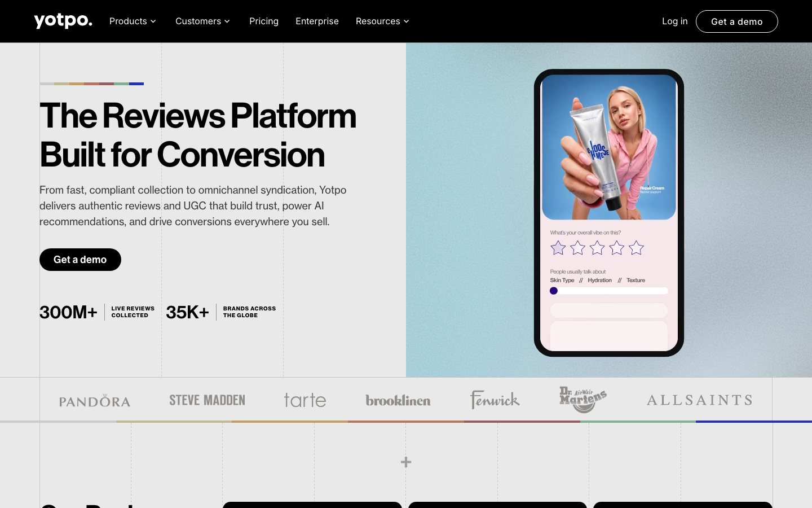Click the white slider track in the phone

(609, 291)
